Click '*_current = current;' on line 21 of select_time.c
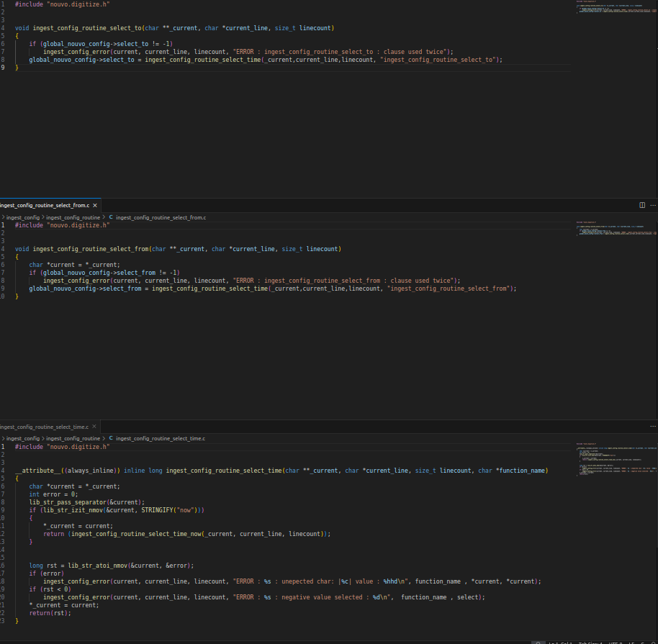Screen dimensions: 658x644 [x=64, y=605]
